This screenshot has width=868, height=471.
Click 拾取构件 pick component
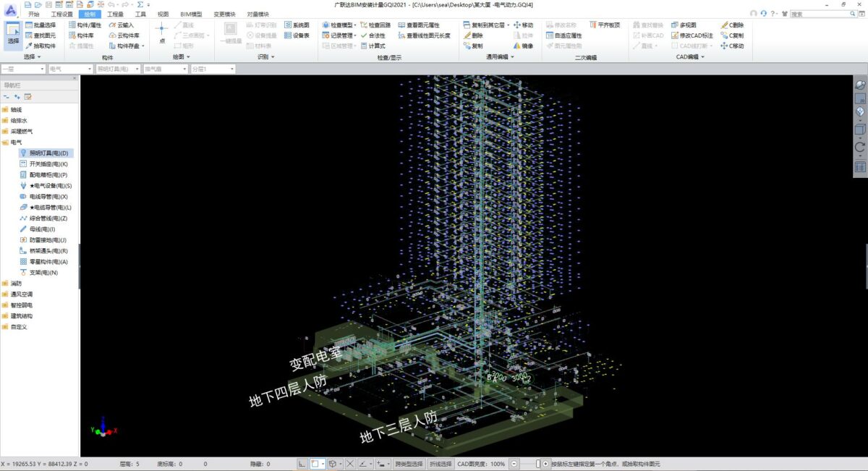point(40,46)
